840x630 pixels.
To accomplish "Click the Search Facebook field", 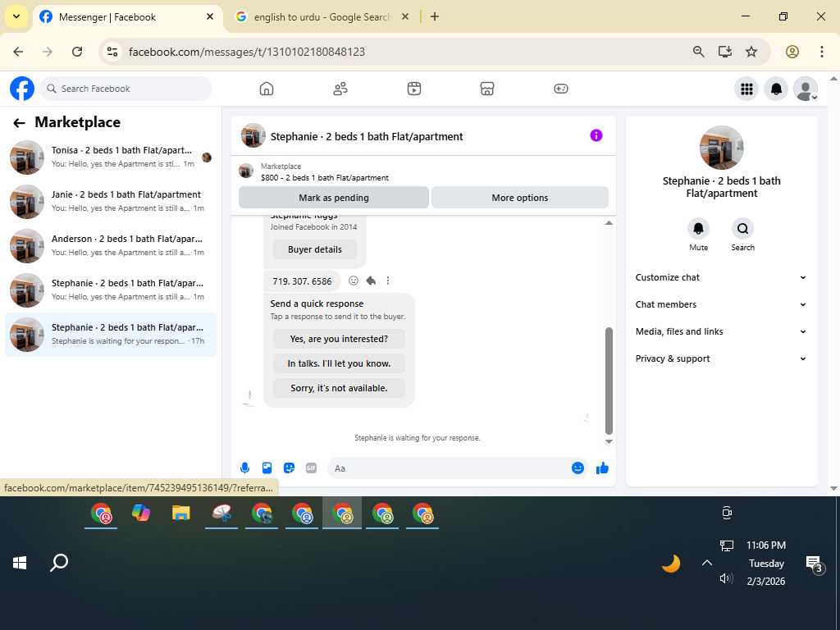I will pos(126,89).
